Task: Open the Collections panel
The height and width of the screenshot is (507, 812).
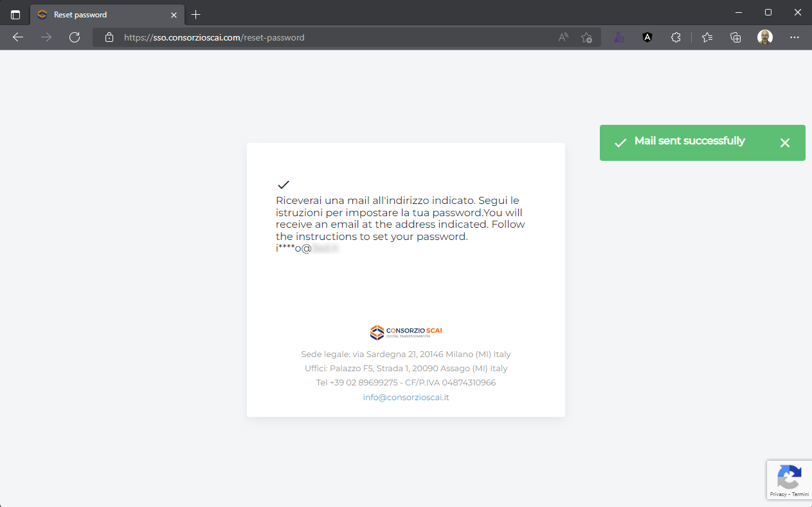Action: tap(736, 37)
